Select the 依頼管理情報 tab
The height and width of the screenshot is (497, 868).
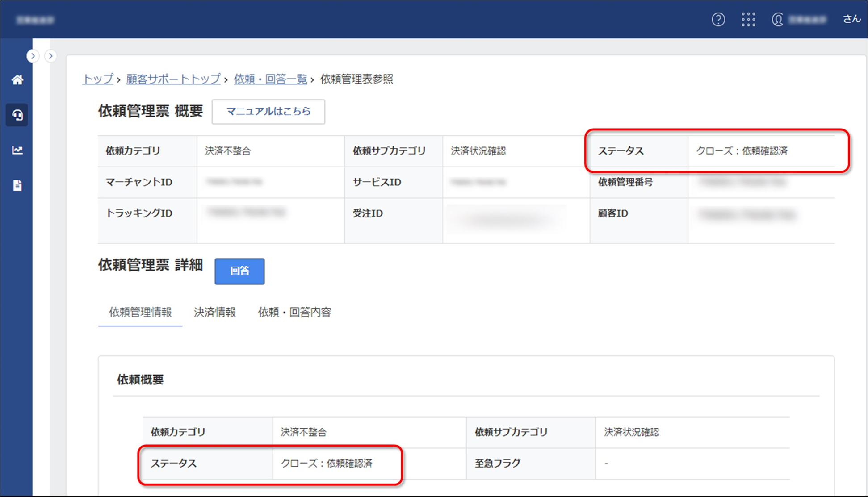(x=140, y=312)
